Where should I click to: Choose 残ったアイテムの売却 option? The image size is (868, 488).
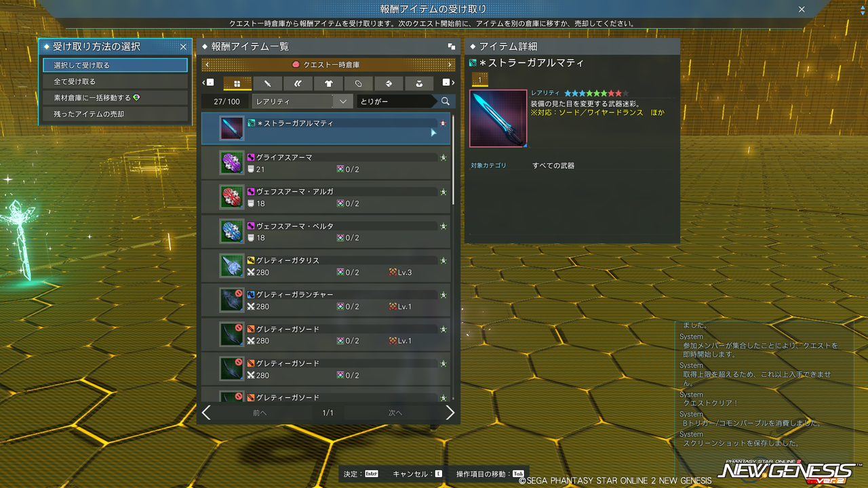(115, 114)
